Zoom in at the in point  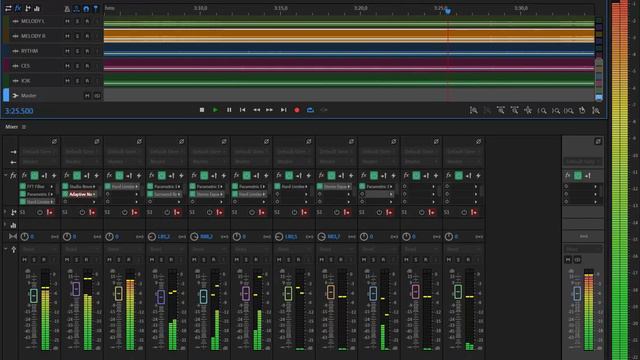(542, 110)
